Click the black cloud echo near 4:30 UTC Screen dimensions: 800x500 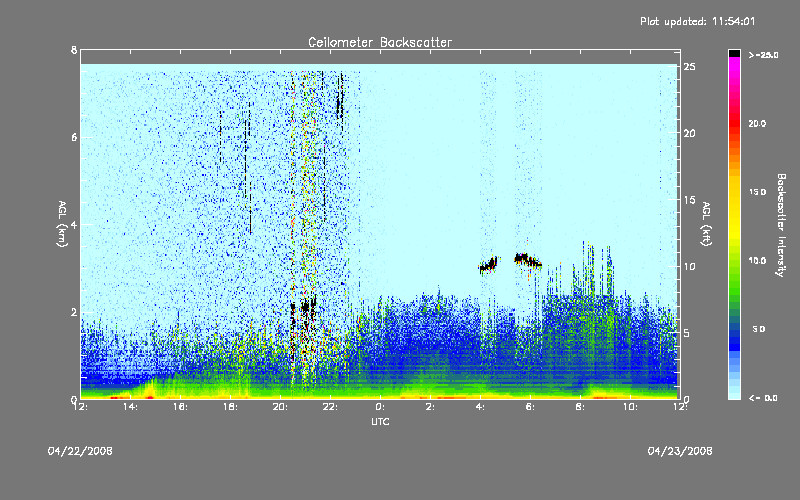(489, 265)
